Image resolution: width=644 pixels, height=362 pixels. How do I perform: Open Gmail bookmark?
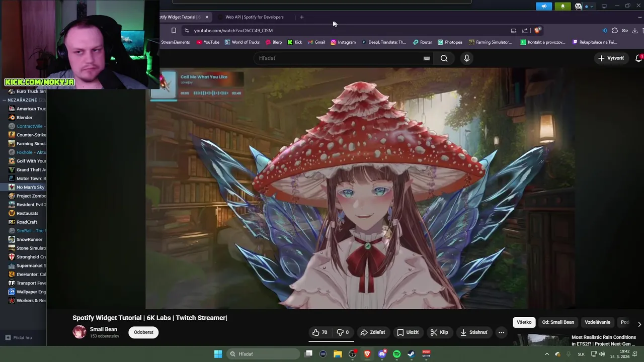(316, 42)
